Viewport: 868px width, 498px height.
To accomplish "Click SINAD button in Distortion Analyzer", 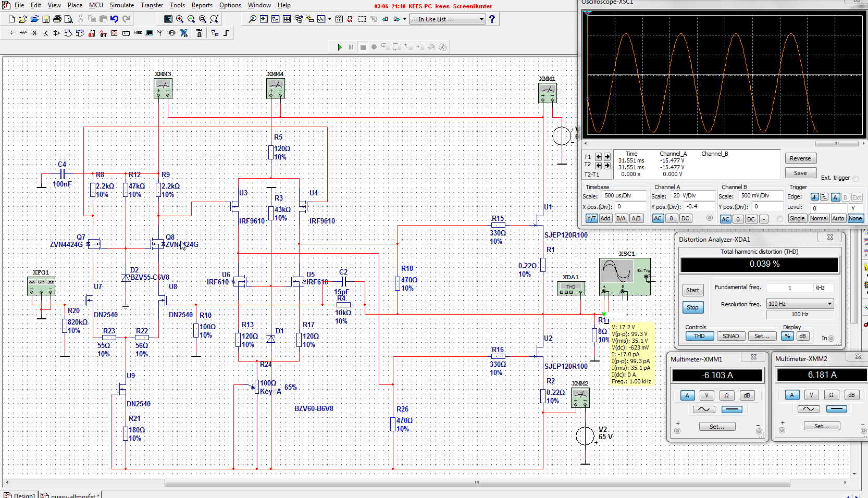I will tap(730, 336).
